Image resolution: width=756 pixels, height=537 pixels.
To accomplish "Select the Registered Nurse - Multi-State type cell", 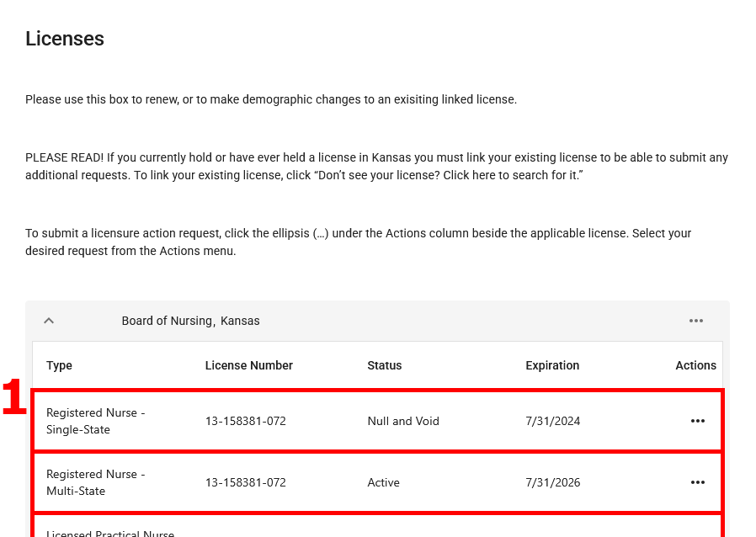I will point(95,482).
